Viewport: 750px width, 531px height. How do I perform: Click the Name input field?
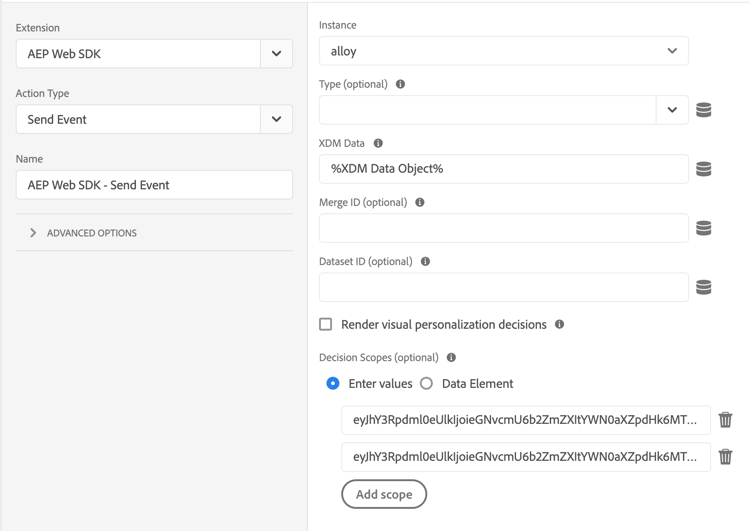pos(154,185)
